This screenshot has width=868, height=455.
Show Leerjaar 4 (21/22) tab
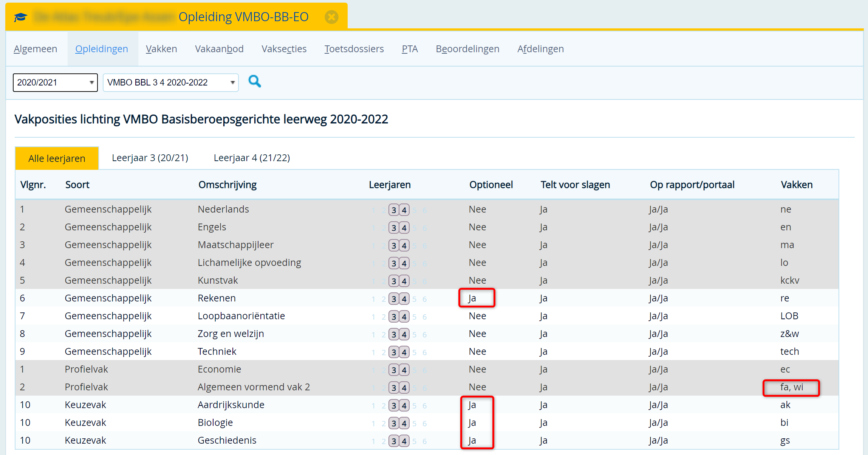pyautogui.click(x=252, y=158)
